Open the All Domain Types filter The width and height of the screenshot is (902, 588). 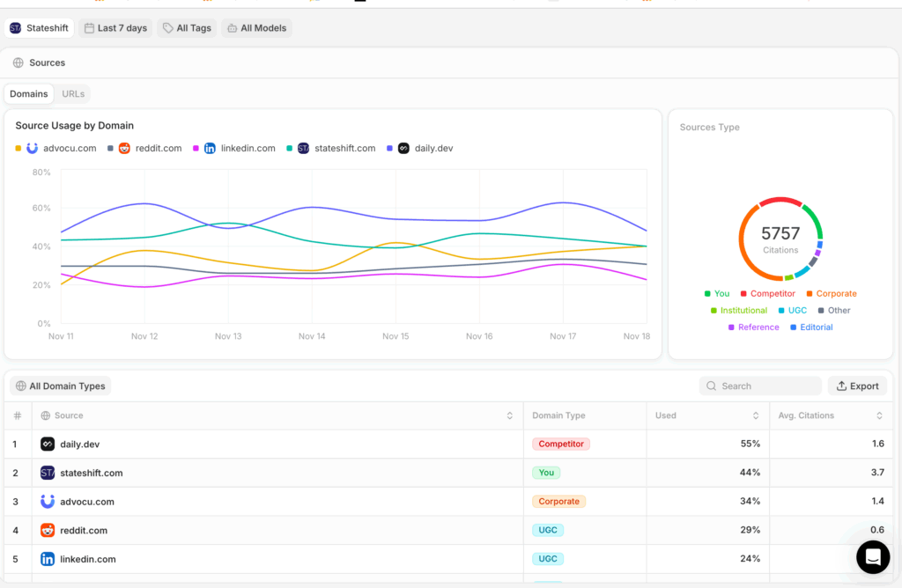pos(60,386)
